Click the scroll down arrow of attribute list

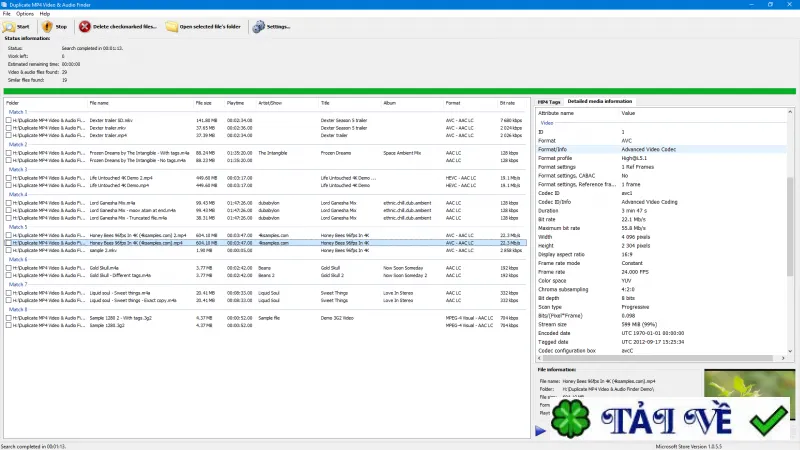click(x=790, y=351)
